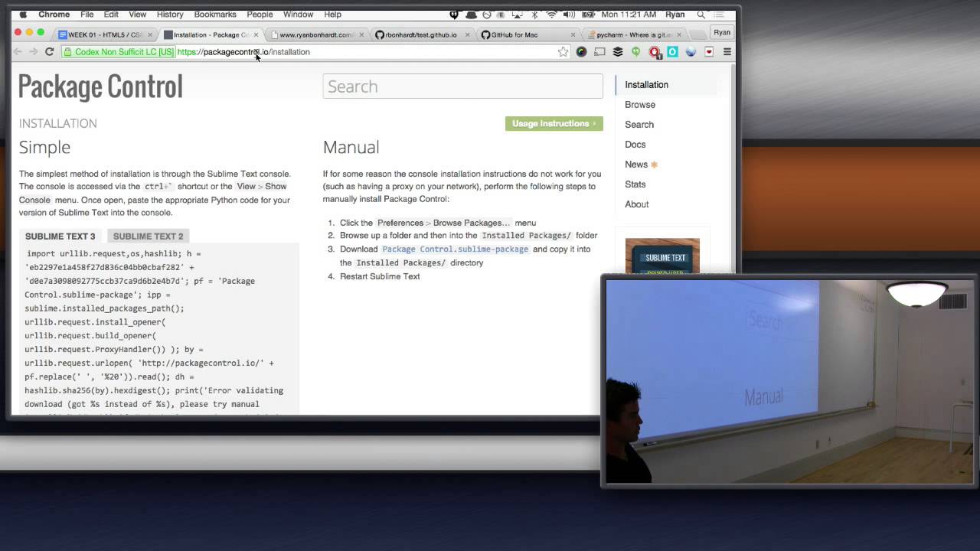This screenshot has height=551, width=980.
Task: Select the SUBLIME TEXT 3 code tab
Action: [60, 236]
